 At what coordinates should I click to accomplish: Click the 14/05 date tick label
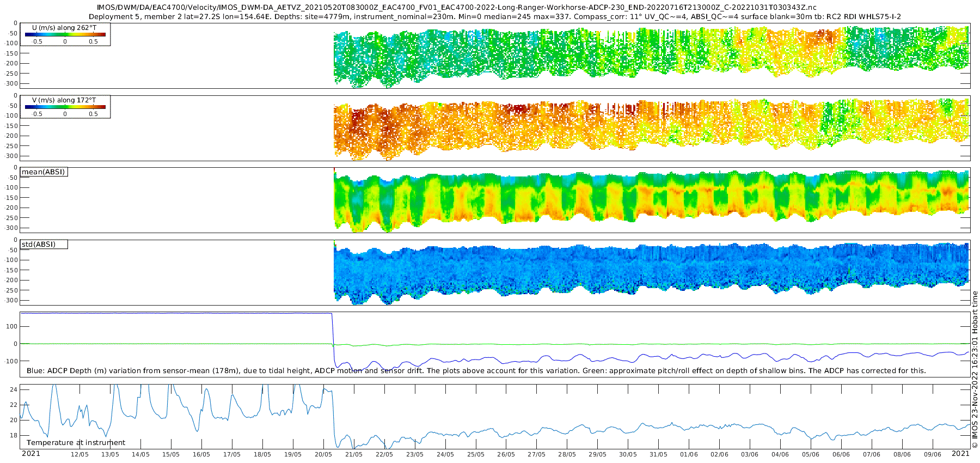point(140,454)
